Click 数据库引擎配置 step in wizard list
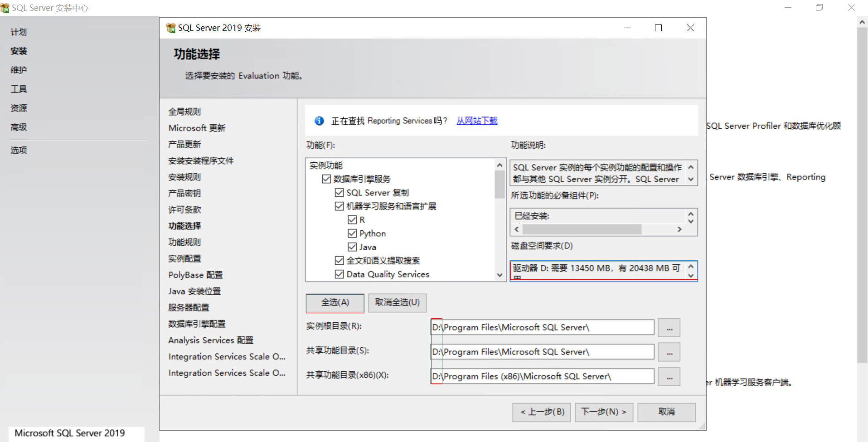Screen dimensions: 868x442 [x=197, y=324]
